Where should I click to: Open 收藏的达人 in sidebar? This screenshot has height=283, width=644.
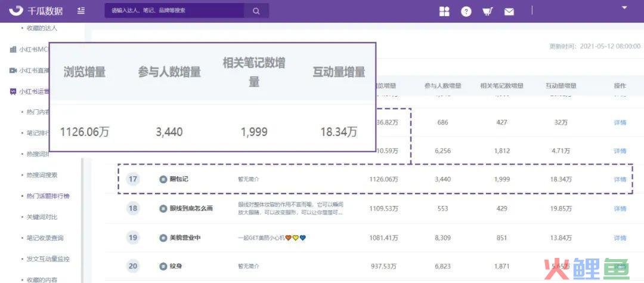coord(42,29)
